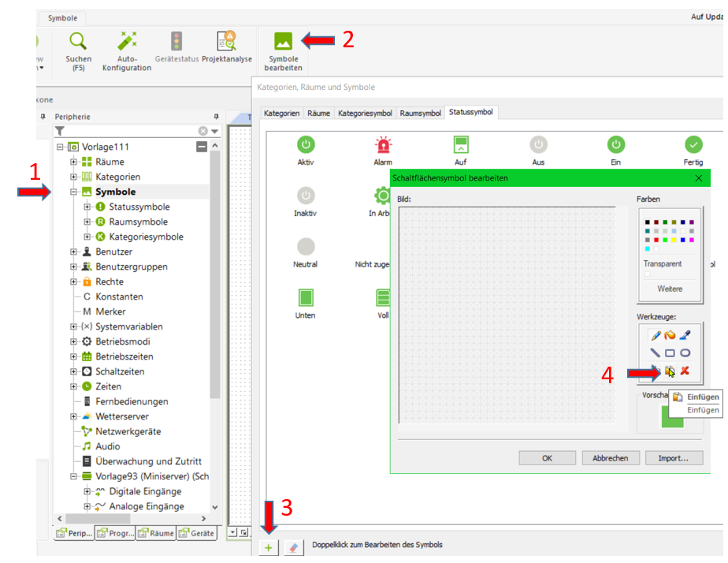Click the eraser icon next to plus button
The image size is (728, 563).
coord(293,548)
